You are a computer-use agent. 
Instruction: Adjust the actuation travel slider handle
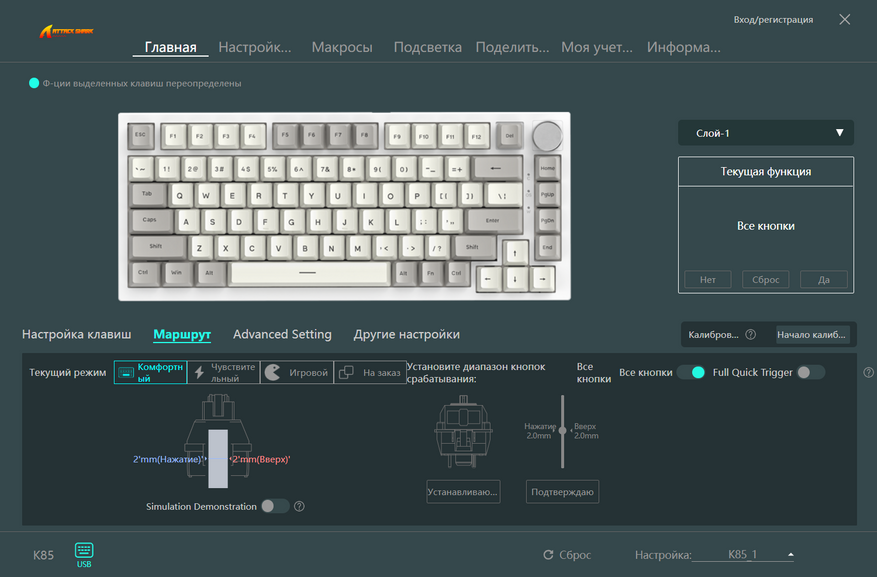tap(563, 431)
